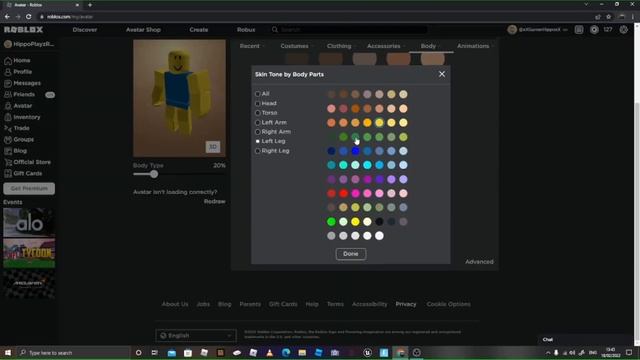This screenshot has width=640, height=360.
Task: Select the Torso radio button
Action: (258, 113)
